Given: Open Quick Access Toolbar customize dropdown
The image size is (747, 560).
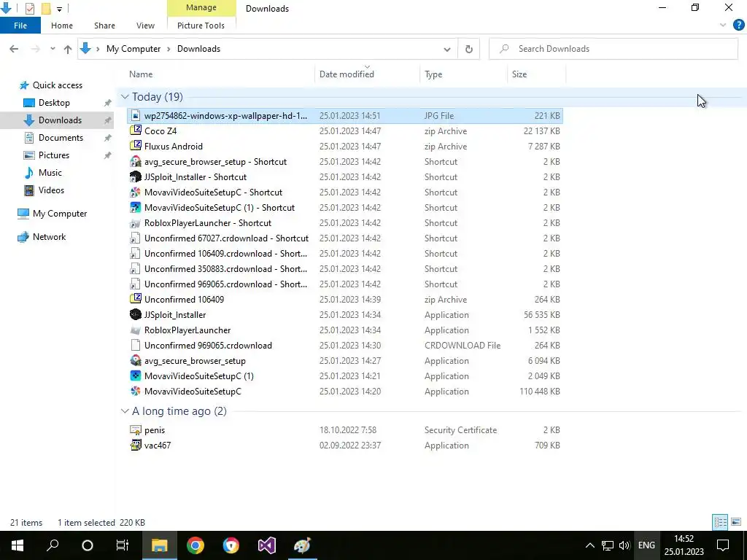Looking at the screenshot, I should point(59,9).
